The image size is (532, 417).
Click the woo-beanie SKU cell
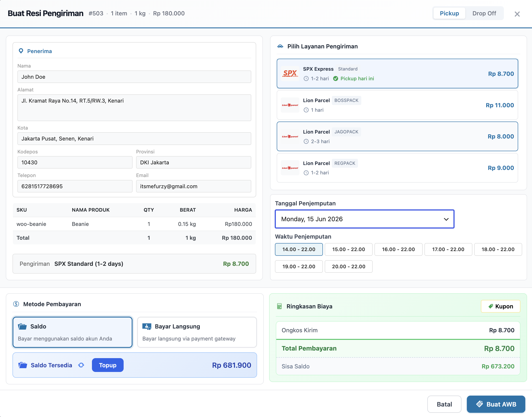pos(31,224)
